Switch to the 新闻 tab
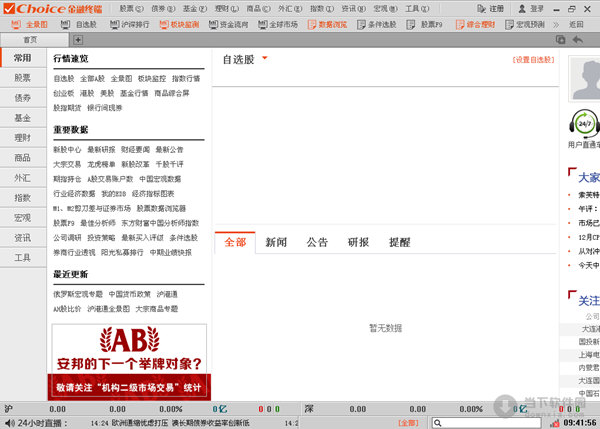Image resolution: width=600 pixels, height=429 pixels. (276, 242)
